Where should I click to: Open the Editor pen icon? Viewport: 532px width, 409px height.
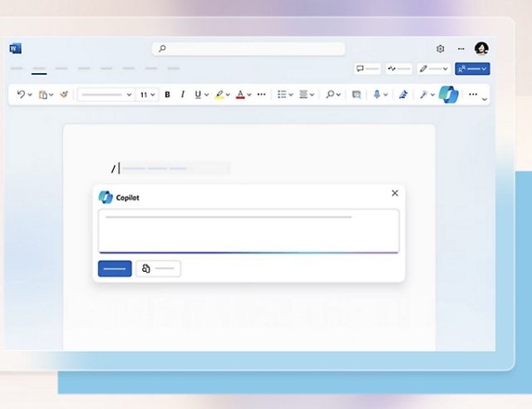coord(404,95)
